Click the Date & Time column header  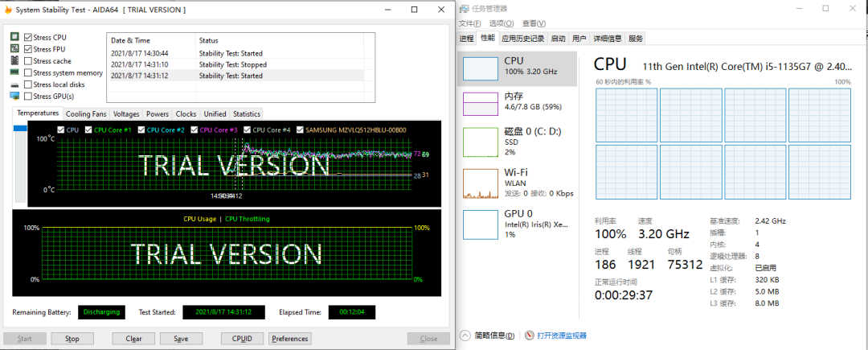point(151,40)
